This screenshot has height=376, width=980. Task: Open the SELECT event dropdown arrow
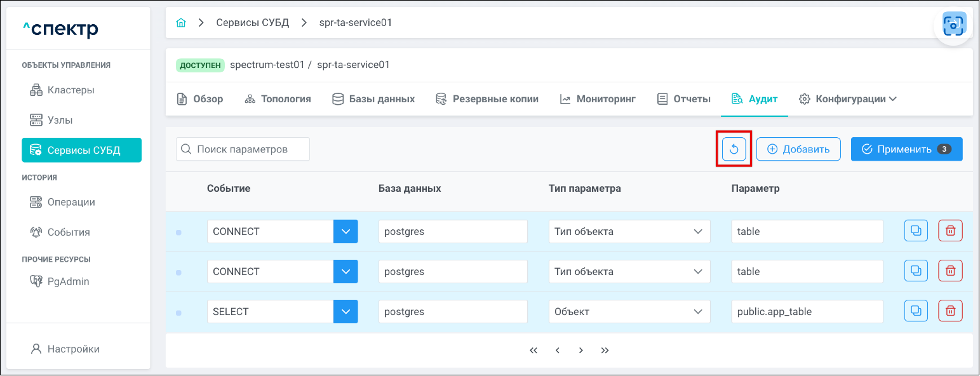(346, 312)
